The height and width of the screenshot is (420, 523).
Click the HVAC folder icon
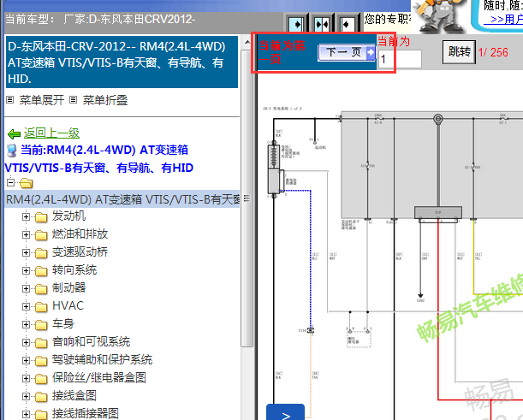pyautogui.click(x=41, y=307)
